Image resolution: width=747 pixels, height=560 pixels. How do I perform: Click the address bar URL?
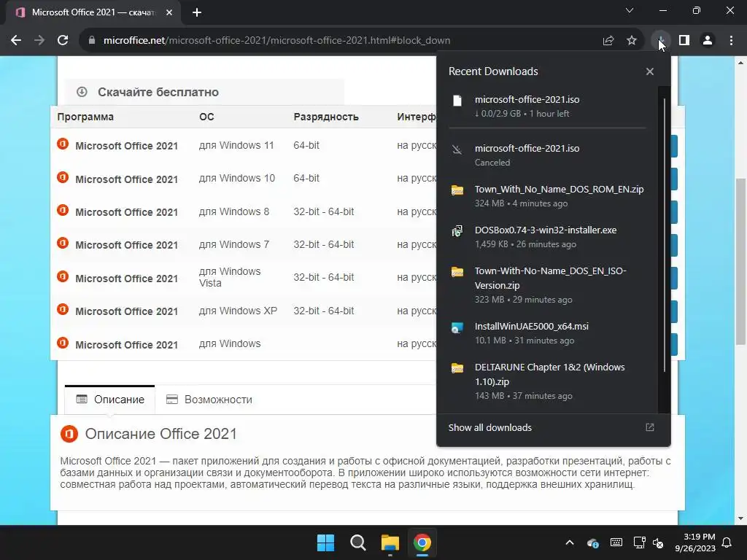click(276, 41)
